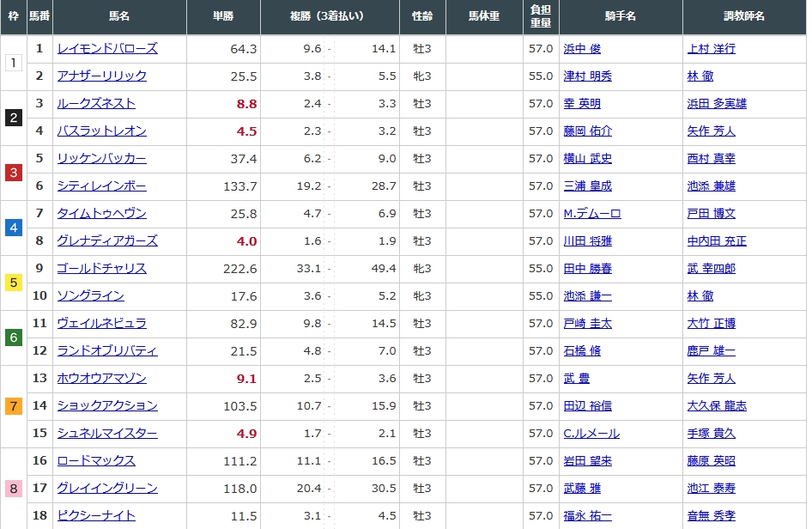Click the black bracket 2 badge

(x=13, y=118)
